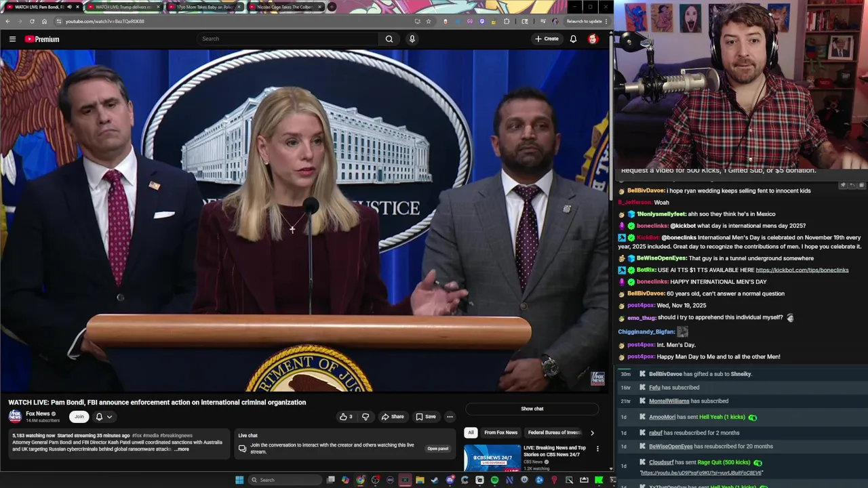
Task: Switch to '17yo Mom Takes Baby' tab
Action: 204,7
